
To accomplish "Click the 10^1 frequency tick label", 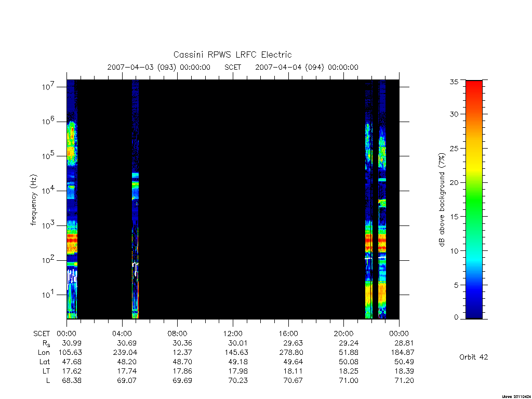I will (48, 295).
